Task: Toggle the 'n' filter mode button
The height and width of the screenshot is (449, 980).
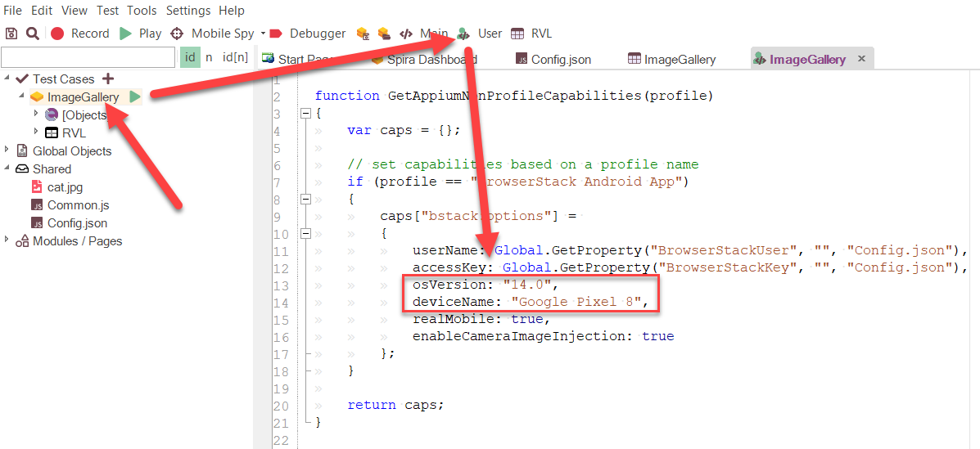Action: [x=209, y=57]
